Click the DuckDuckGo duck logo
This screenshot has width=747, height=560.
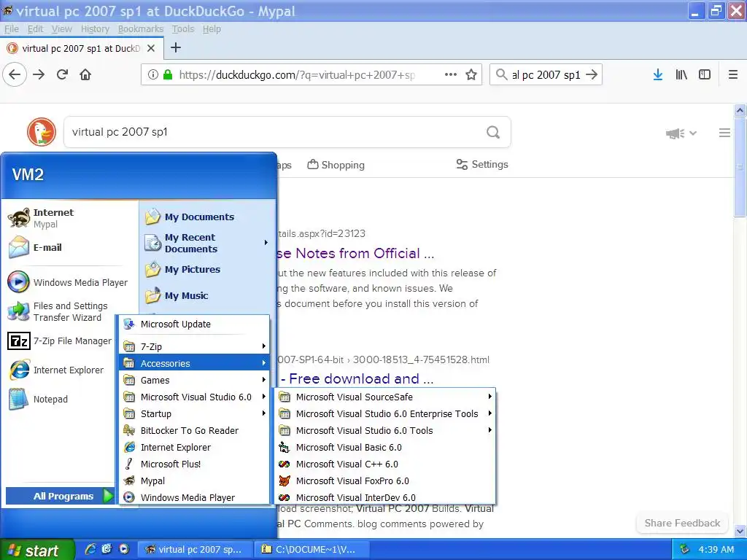click(42, 132)
